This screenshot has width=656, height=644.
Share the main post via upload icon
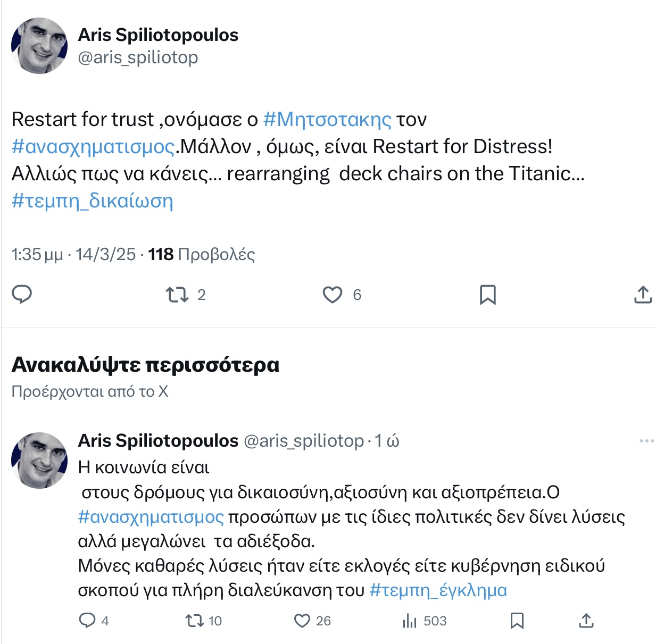click(x=643, y=294)
